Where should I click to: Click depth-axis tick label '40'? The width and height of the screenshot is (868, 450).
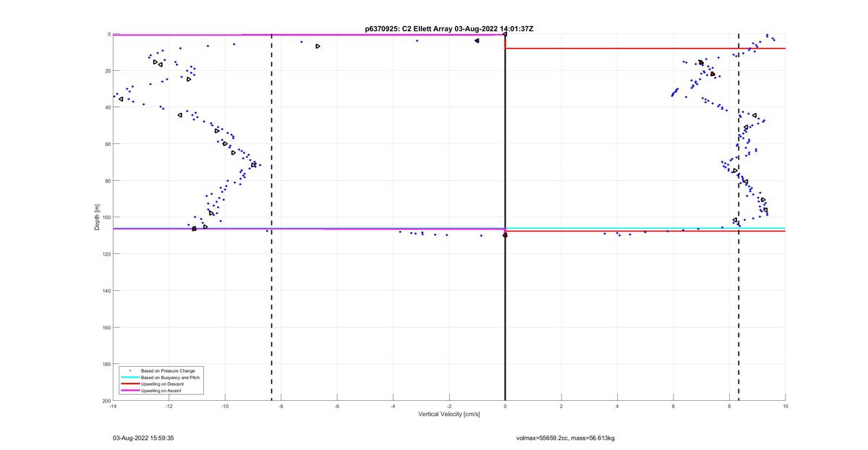107,107
